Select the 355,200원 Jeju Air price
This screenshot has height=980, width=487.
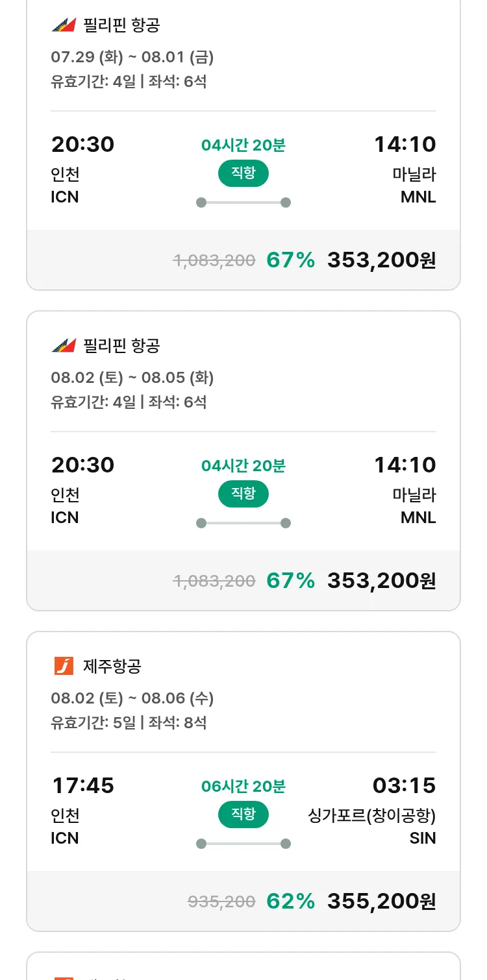pyautogui.click(x=381, y=901)
